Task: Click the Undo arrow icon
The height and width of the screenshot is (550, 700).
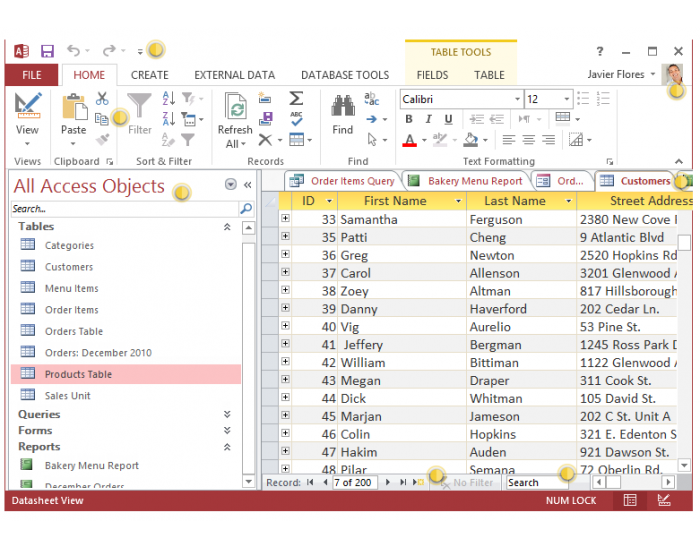Action: click(73, 51)
